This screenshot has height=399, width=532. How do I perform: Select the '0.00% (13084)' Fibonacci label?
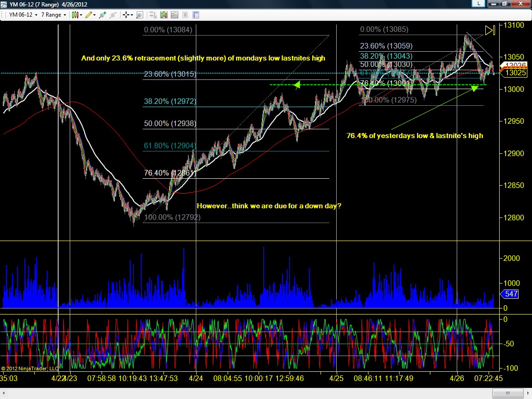(x=168, y=30)
